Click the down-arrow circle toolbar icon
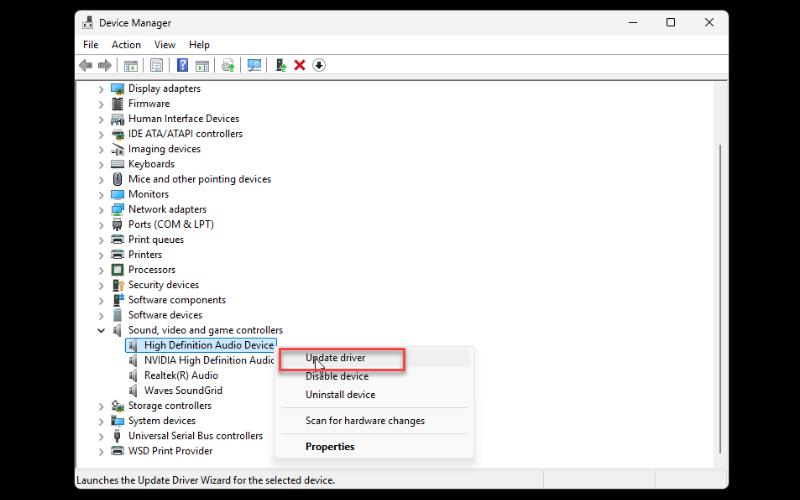The height and width of the screenshot is (500, 800). click(319, 65)
